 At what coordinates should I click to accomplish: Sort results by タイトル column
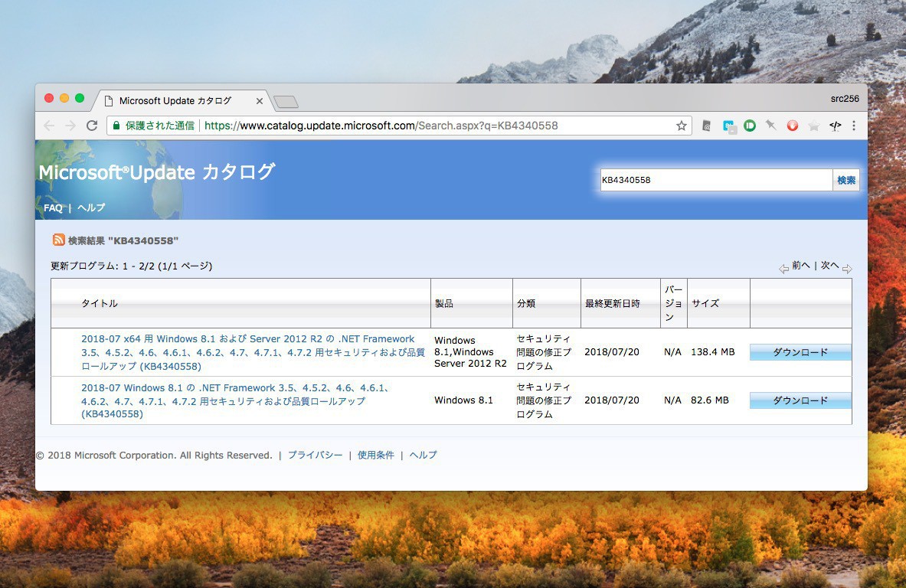pos(100,303)
